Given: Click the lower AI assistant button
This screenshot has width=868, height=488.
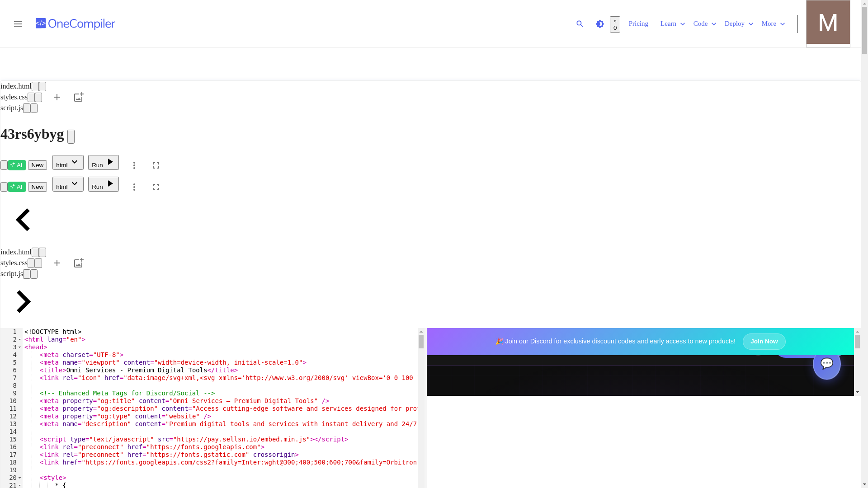Looking at the screenshot, I should [x=17, y=187].
